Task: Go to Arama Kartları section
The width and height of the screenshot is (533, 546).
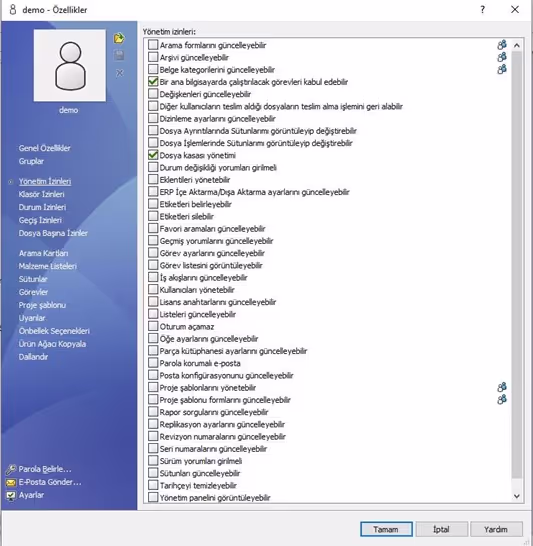Action: [44, 253]
